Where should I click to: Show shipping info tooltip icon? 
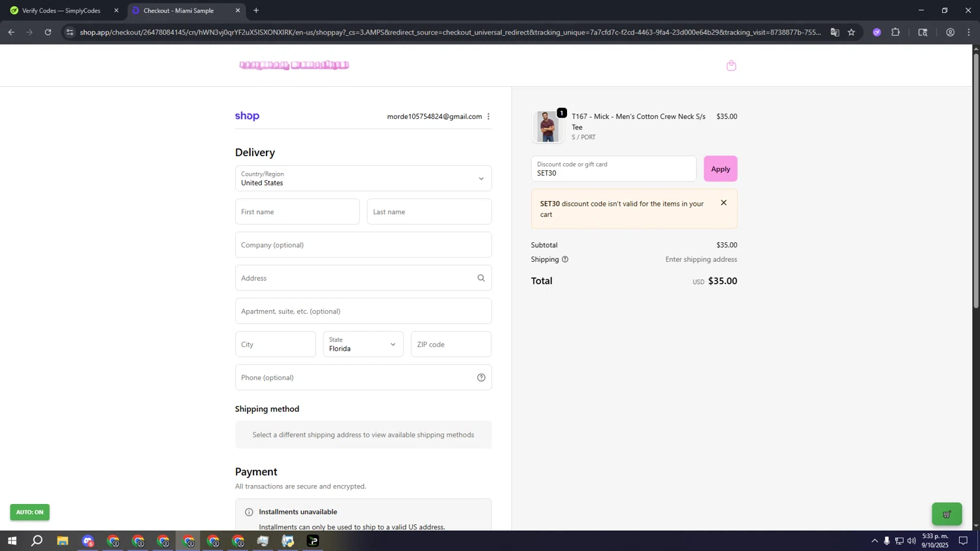[x=565, y=259]
